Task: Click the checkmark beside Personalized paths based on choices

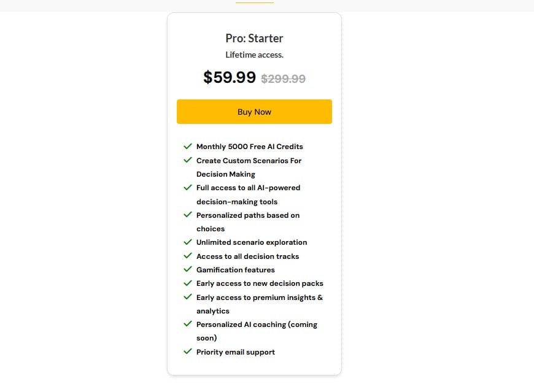Action: 188,215
